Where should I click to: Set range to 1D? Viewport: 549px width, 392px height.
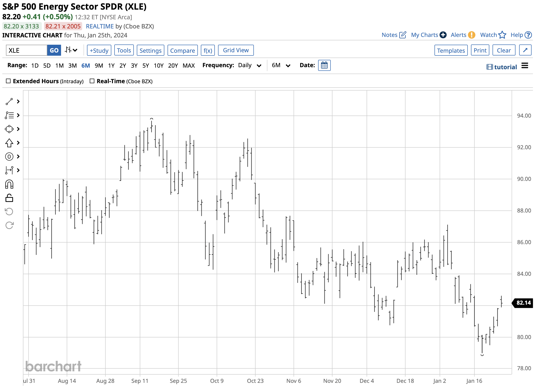point(35,65)
